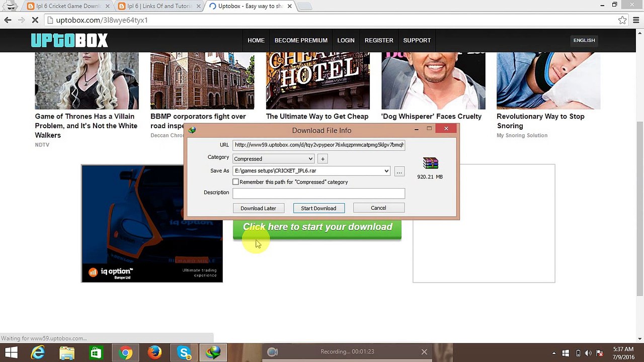644x362 pixels.
Task: Open the BBMP corporators building thumbnail
Action: click(202, 81)
